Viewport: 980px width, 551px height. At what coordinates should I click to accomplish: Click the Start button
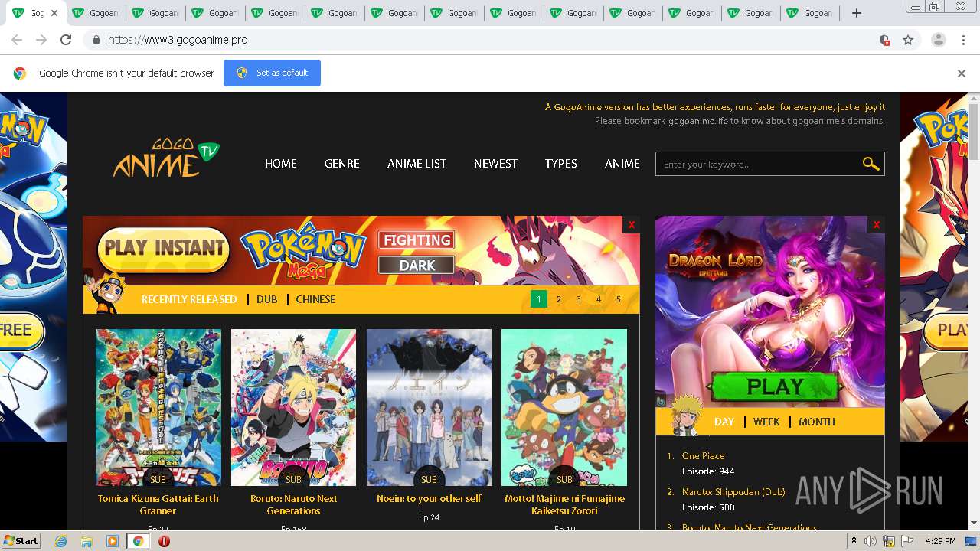[21, 541]
